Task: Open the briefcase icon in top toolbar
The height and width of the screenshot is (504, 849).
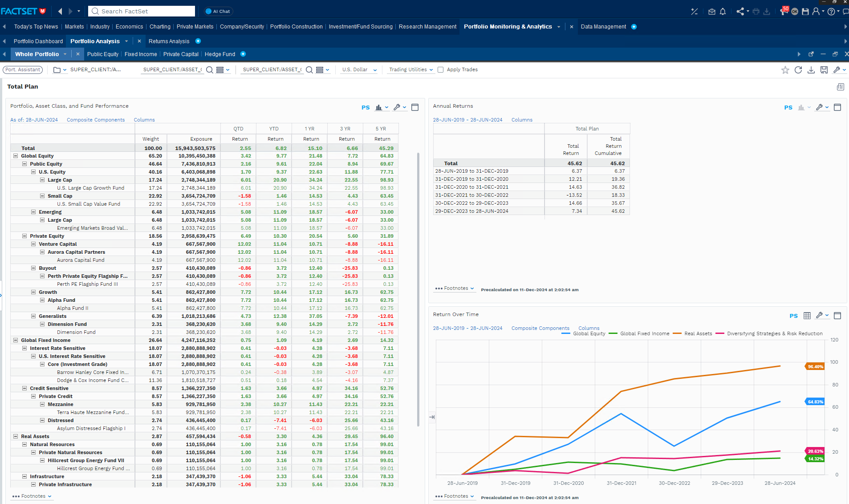Action: (712, 12)
